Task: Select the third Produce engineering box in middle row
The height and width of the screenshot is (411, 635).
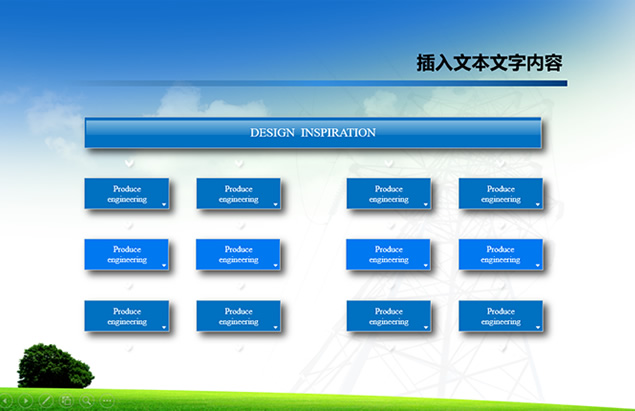Action: click(388, 254)
